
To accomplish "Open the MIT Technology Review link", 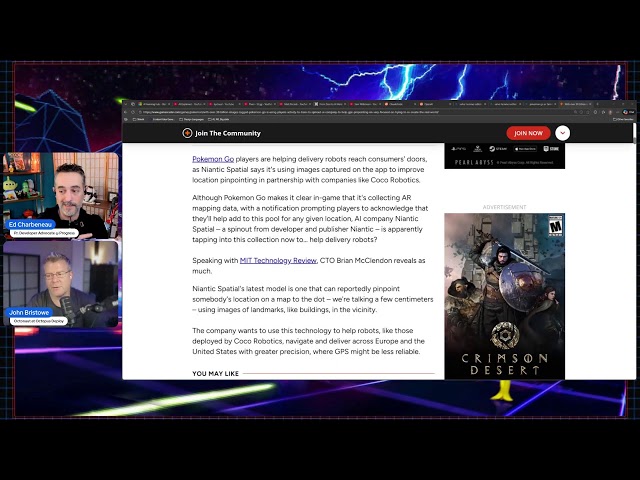I will tap(278, 260).
